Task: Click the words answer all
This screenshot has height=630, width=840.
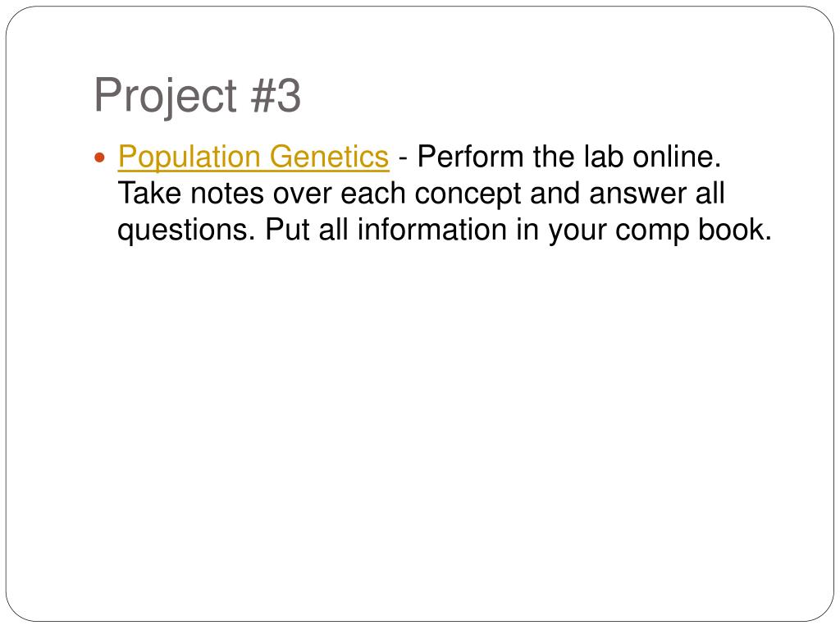Action: 657,193
